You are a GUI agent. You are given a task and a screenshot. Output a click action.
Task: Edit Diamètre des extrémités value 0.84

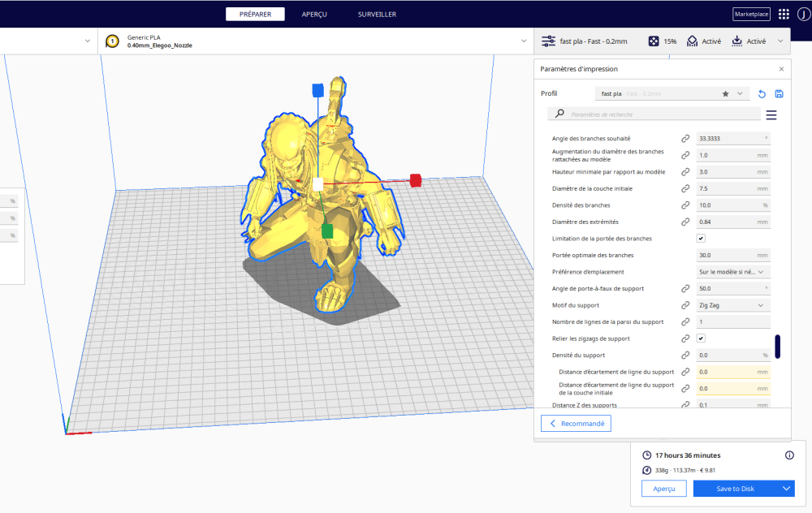click(733, 222)
